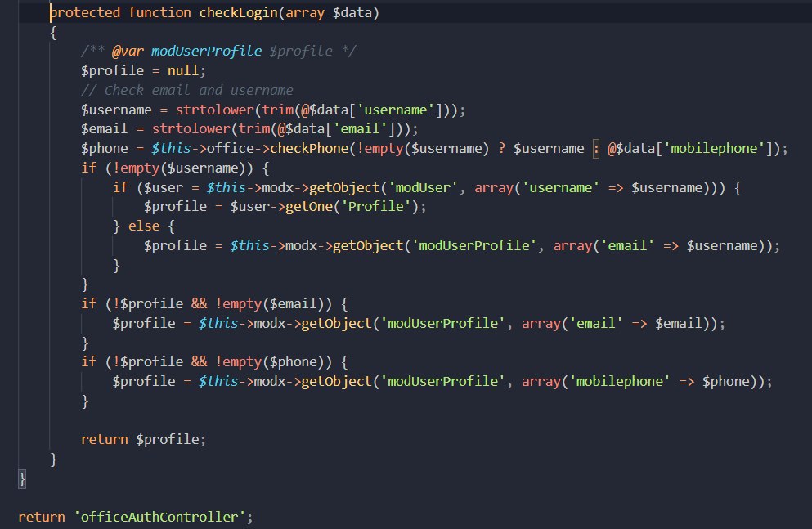The height and width of the screenshot is (529, 812).
Task: Click the 'mobilephone' string in the $phone line
Action: (x=714, y=148)
